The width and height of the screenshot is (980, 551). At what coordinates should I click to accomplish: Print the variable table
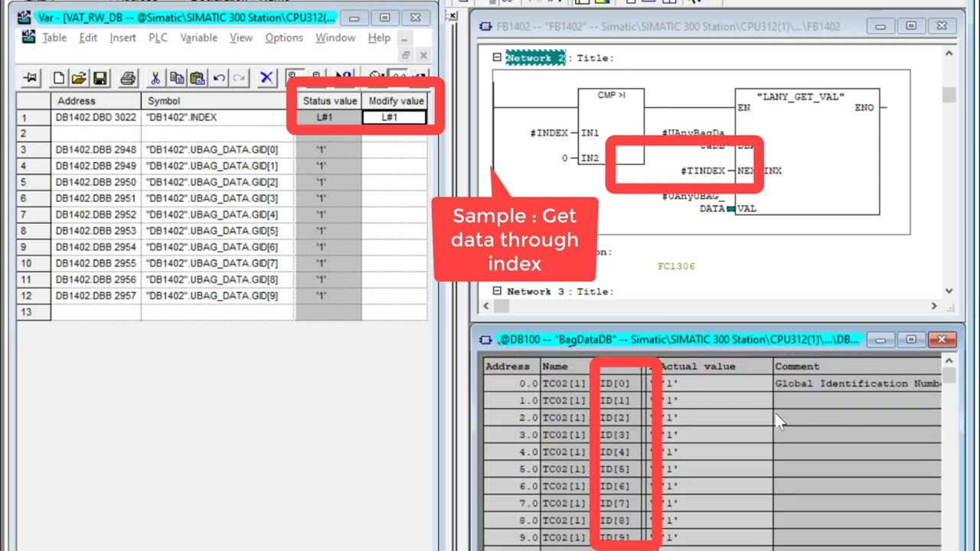(128, 77)
